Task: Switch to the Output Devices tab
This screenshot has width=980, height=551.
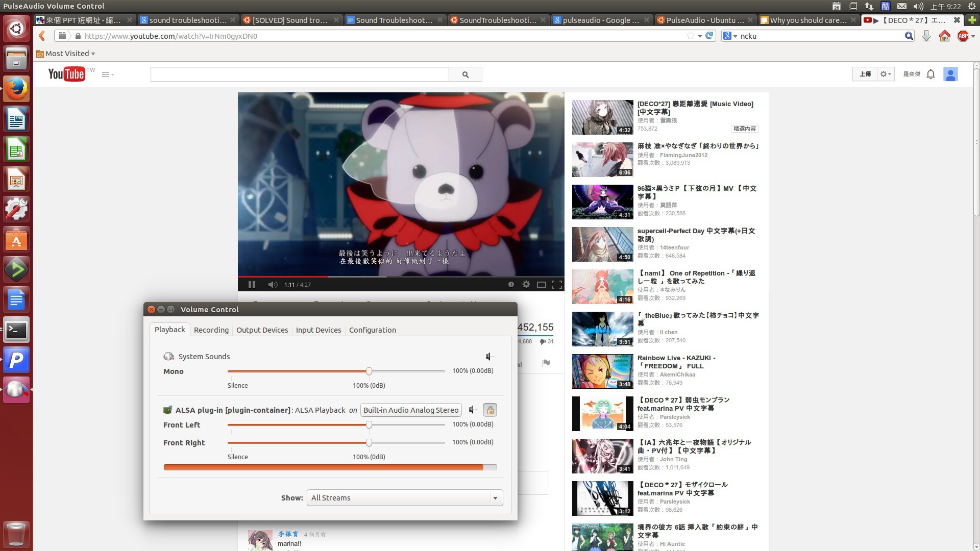Action: [x=262, y=330]
